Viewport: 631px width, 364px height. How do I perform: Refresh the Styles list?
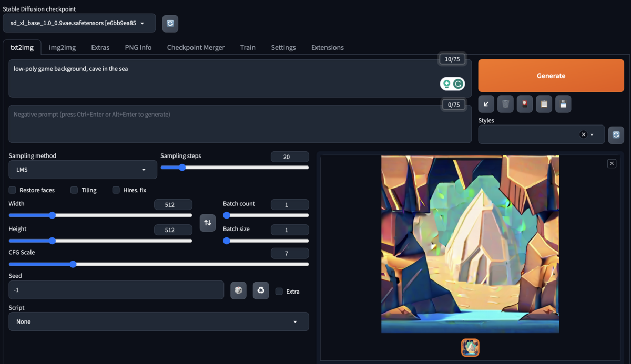coord(616,135)
